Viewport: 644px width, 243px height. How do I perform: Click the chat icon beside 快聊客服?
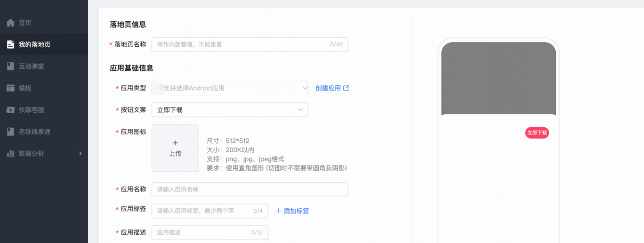pos(11,110)
